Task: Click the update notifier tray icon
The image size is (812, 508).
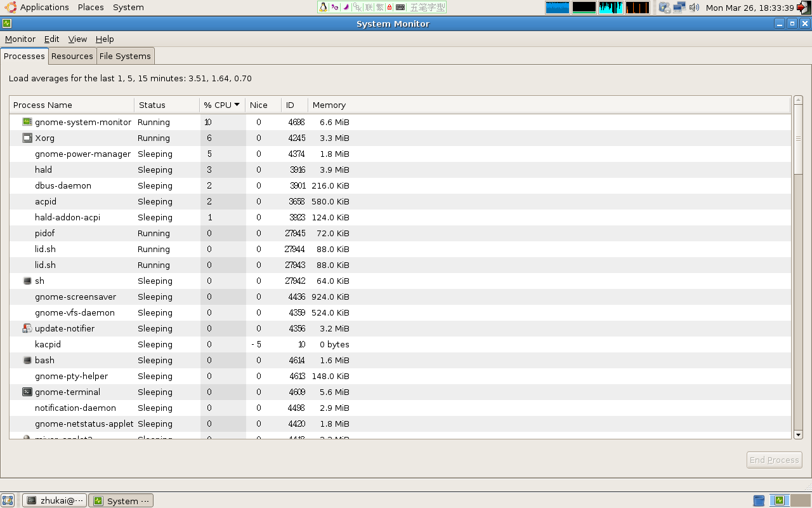Action: click(665, 8)
